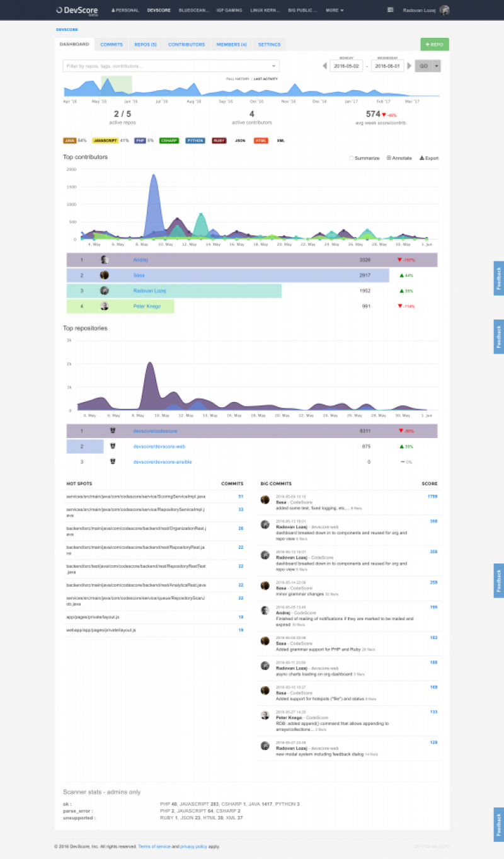The height and width of the screenshot is (859, 504).
Task: Open Peter Krego's contributor link
Action: click(x=147, y=306)
